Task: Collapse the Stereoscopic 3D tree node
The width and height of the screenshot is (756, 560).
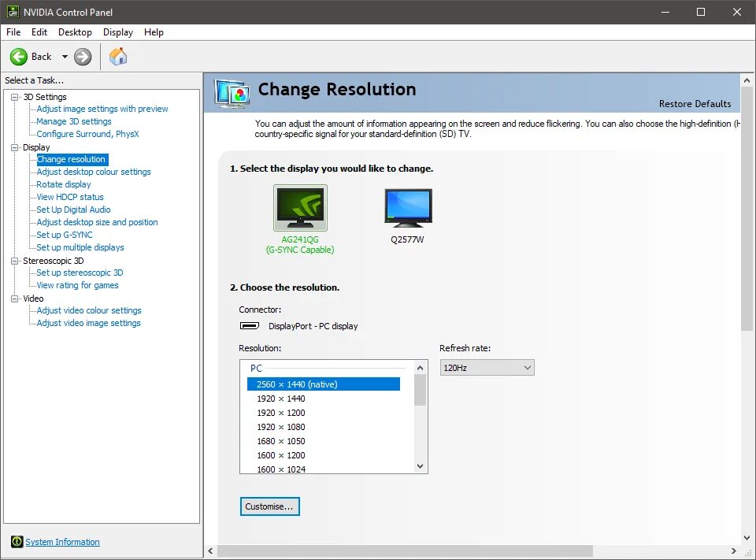Action: (x=14, y=261)
